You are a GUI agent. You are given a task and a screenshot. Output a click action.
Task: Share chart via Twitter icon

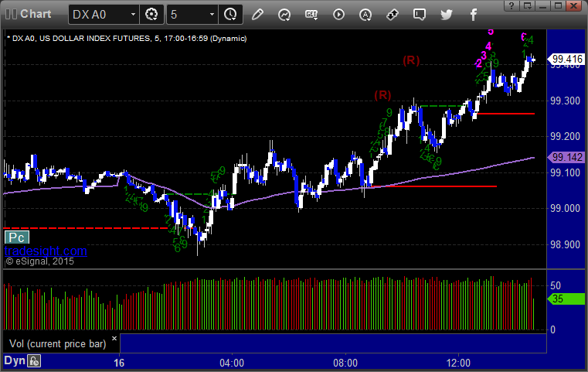pos(447,15)
